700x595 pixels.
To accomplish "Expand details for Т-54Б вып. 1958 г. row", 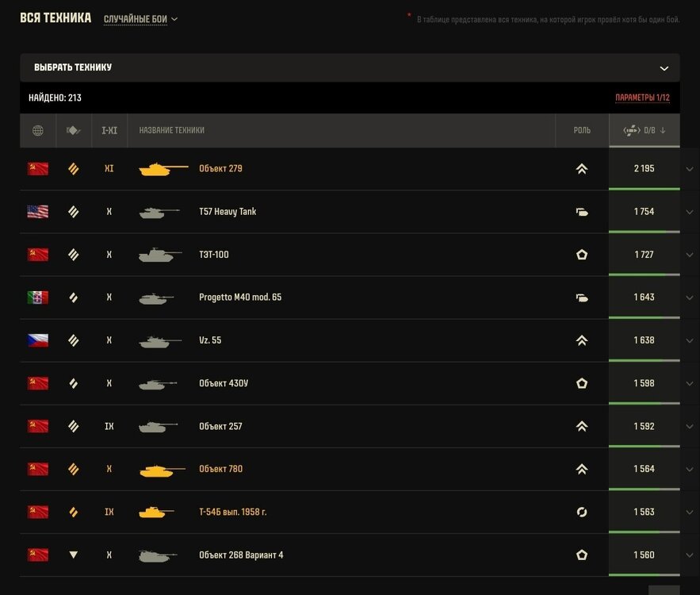I will pos(690,512).
